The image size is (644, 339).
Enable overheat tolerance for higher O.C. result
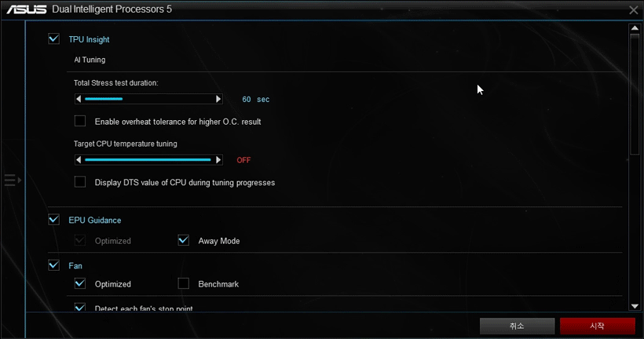pyautogui.click(x=80, y=121)
